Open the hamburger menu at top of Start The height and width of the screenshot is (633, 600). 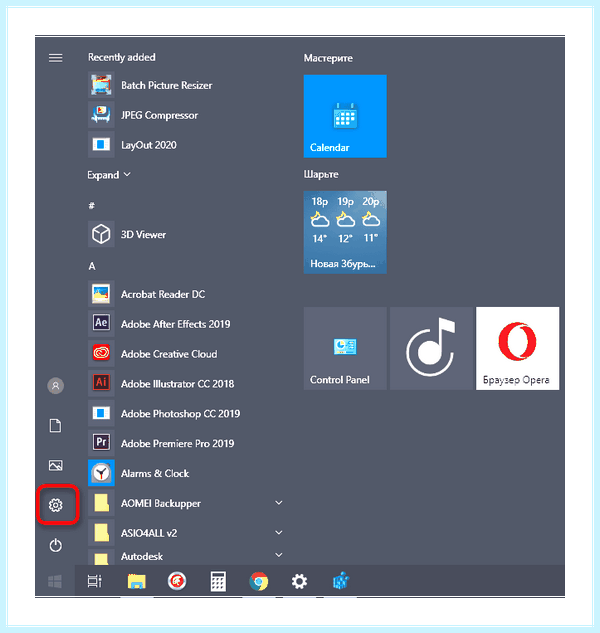(56, 58)
